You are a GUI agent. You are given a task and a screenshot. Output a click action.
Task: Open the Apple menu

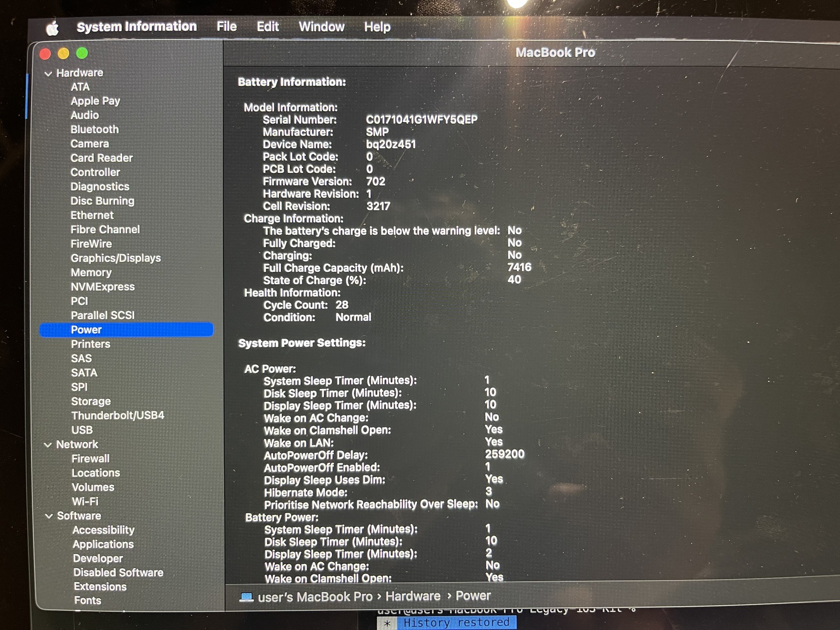click(52, 28)
